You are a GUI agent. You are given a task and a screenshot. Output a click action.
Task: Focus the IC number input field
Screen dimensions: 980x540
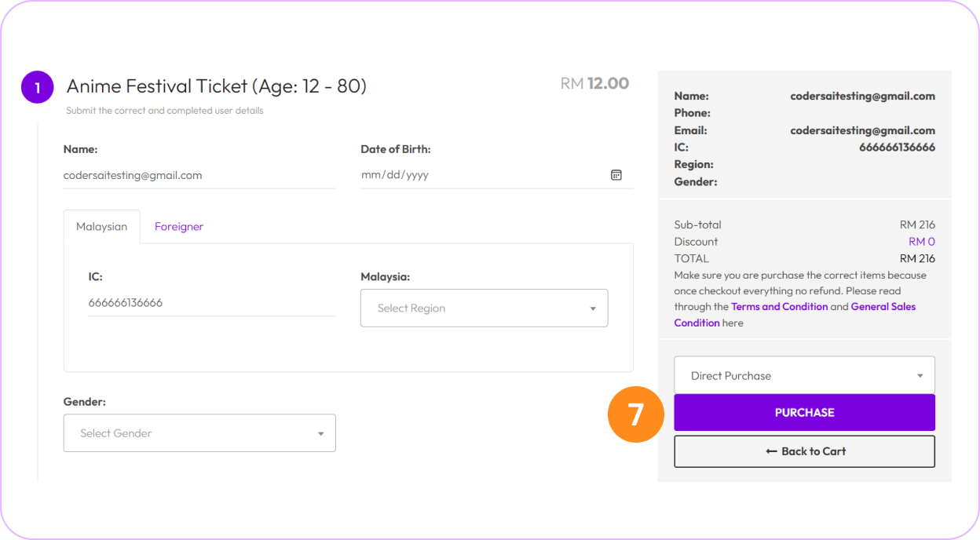click(212, 303)
